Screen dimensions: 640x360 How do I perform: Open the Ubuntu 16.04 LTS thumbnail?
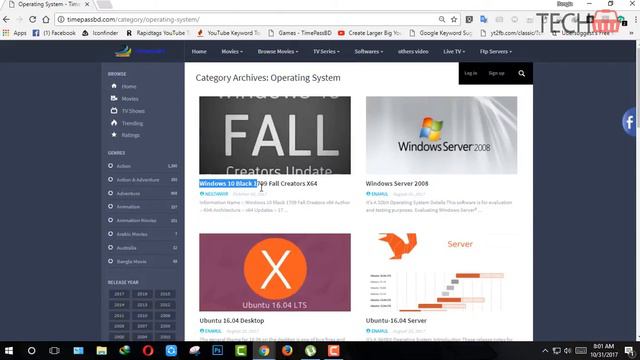275,272
